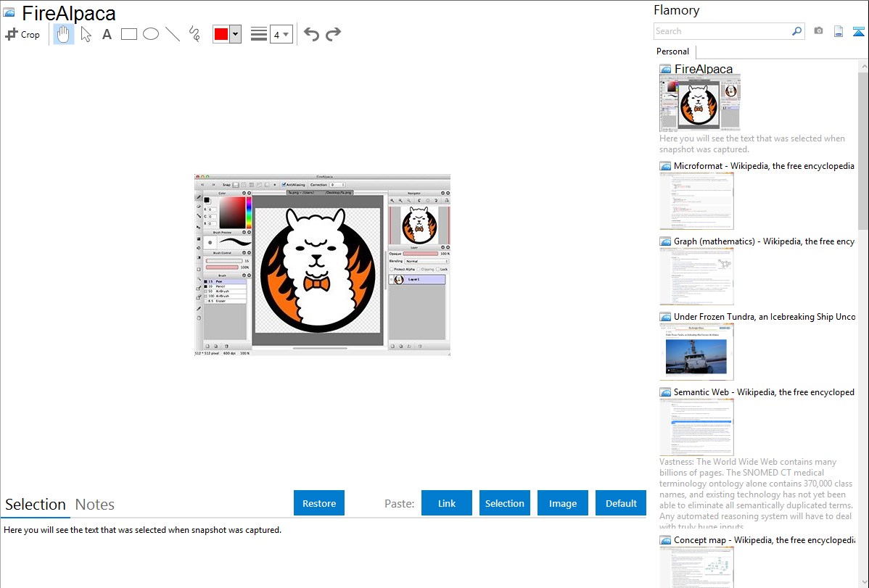Open the Semantic Web snapshot thumbnail
The image size is (869, 588).
(x=696, y=427)
